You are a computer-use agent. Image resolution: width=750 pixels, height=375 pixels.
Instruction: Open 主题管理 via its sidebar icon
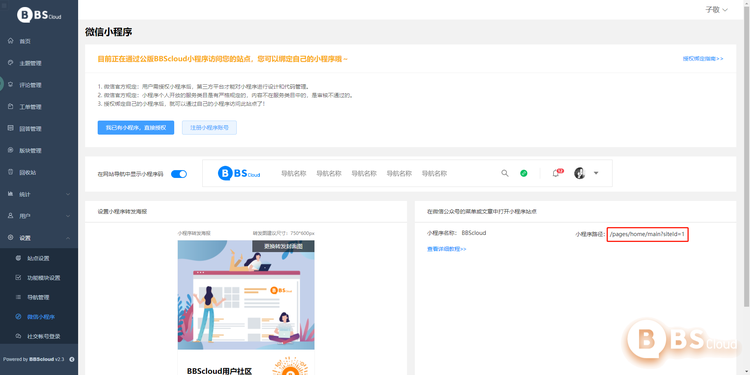[11, 63]
